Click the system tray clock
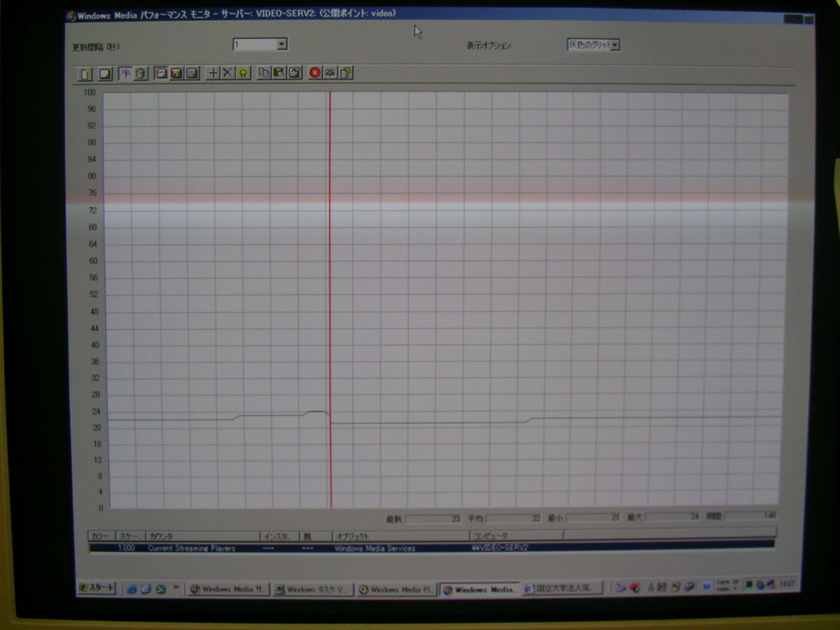840x630 pixels. coord(787,583)
